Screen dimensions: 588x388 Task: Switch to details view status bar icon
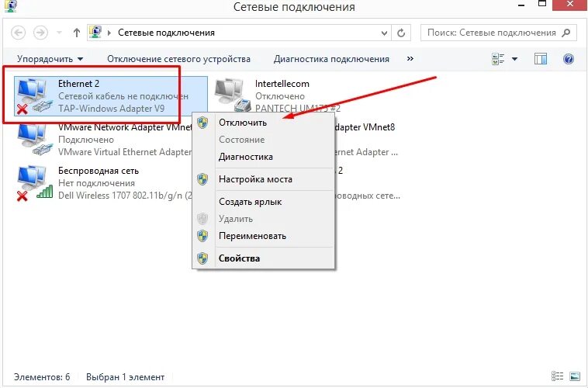pos(557,376)
